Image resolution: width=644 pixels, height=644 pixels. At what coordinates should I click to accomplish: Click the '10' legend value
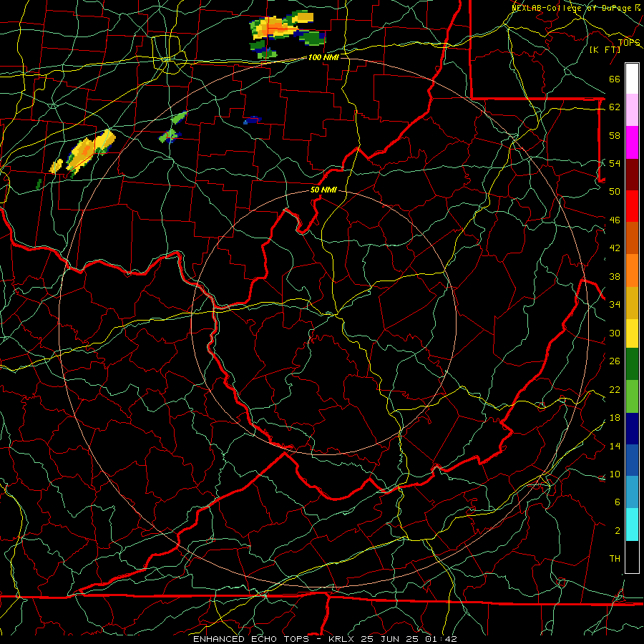pos(615,474)
